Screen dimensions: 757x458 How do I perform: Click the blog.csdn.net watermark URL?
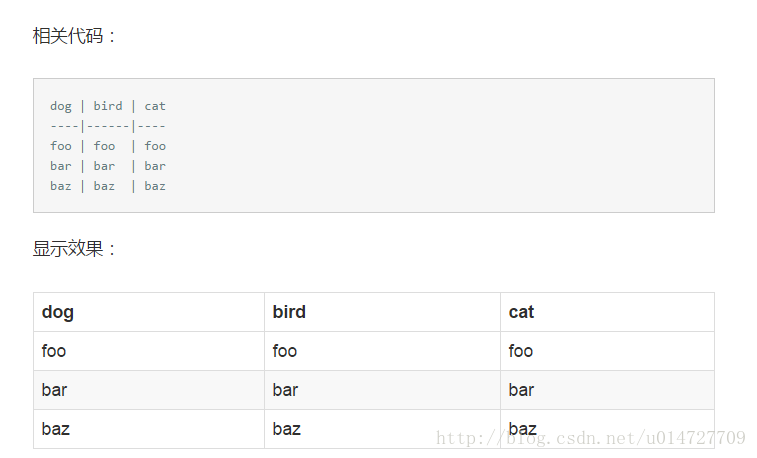click(x=590, y=438)
